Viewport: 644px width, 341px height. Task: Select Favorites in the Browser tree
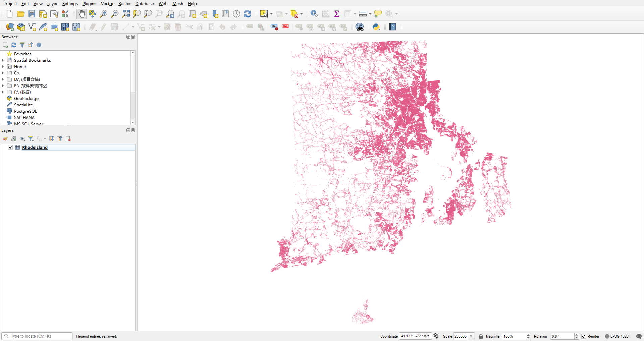pos(23,54)
